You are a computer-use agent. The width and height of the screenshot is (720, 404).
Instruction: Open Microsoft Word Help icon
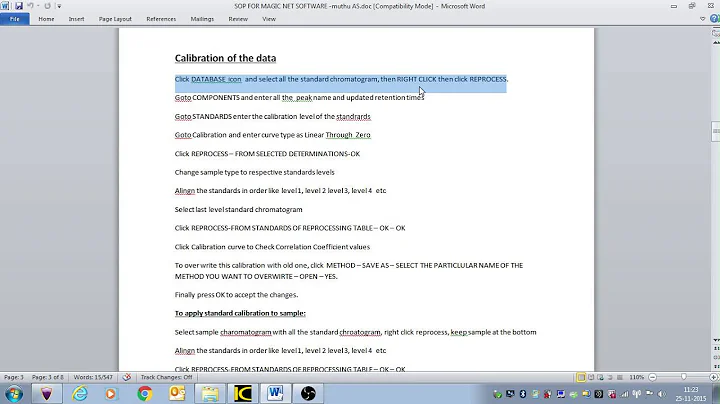point(714,19)
